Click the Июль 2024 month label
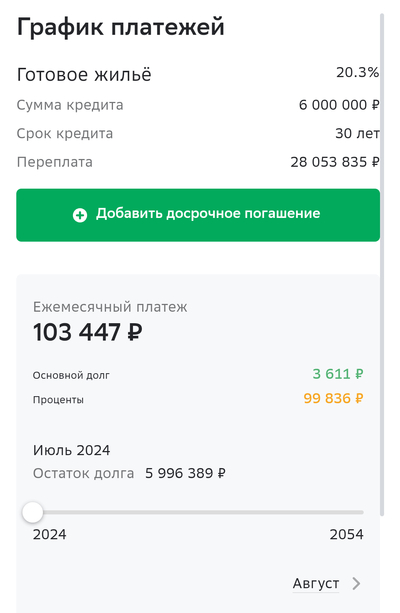The image size is (400, 613). point(72,450)
